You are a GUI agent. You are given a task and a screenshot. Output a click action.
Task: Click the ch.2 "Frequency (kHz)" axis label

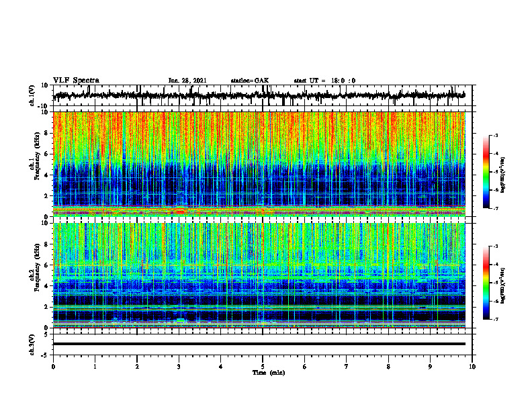37,267
